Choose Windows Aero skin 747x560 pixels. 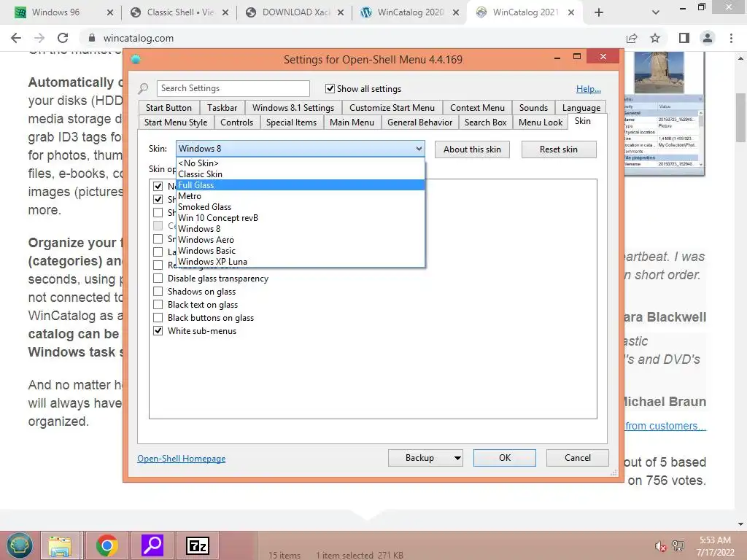(300, 239)
